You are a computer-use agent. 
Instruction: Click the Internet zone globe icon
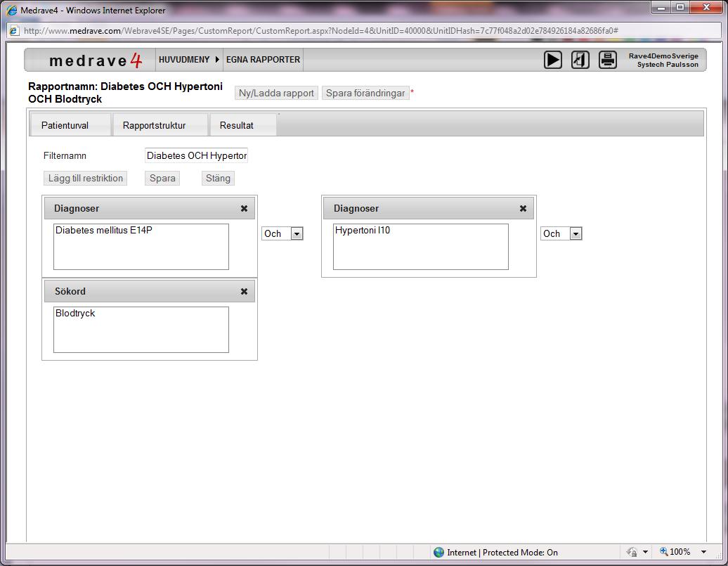(438, 552)
